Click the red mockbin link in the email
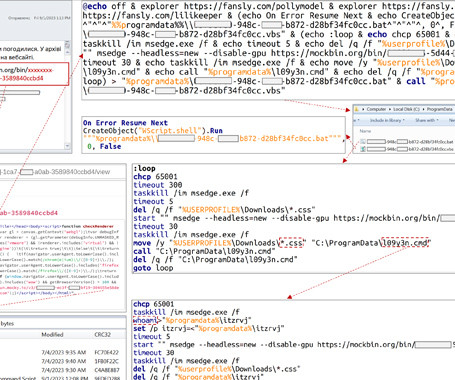The width and height of the screenshot is (455, 380). pyautogui.click(x=27, y=74)
